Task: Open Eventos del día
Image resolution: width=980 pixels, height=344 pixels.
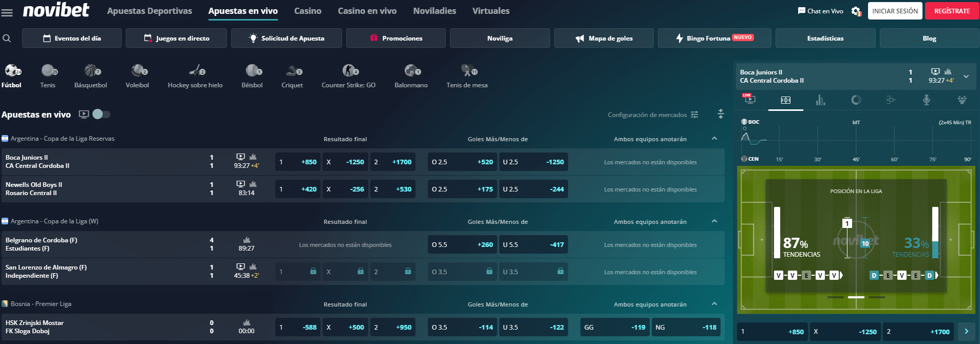Action: pos(72,38)
